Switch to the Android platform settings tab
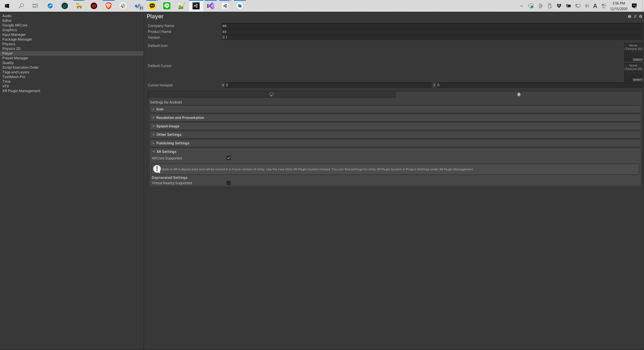This screenshot has height=350, width=644. pyautogui.click(x=519, y=94)
